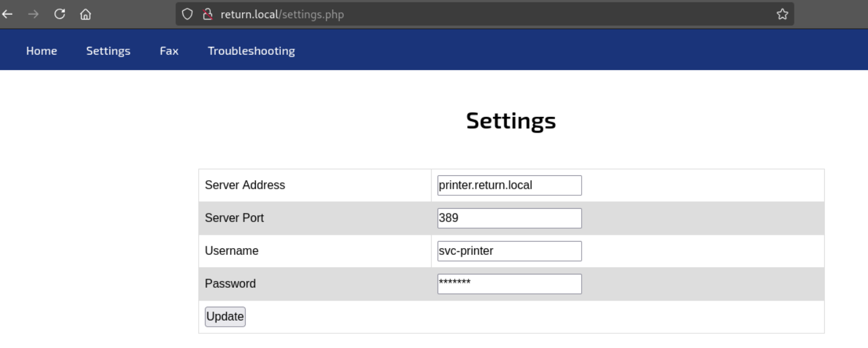Viewport: 868px width, 348px height.
Task: Click the Server Address label
Action: pos(245,186)
